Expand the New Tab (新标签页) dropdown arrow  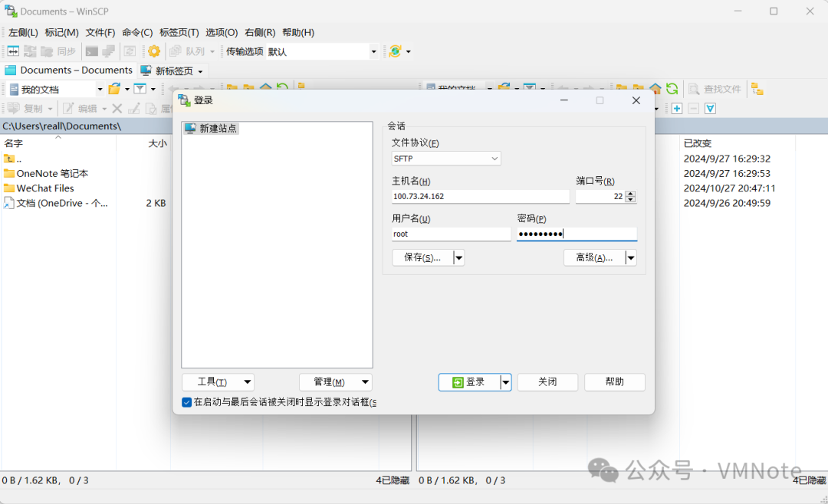pyautogui.click(x=200, y=71)
